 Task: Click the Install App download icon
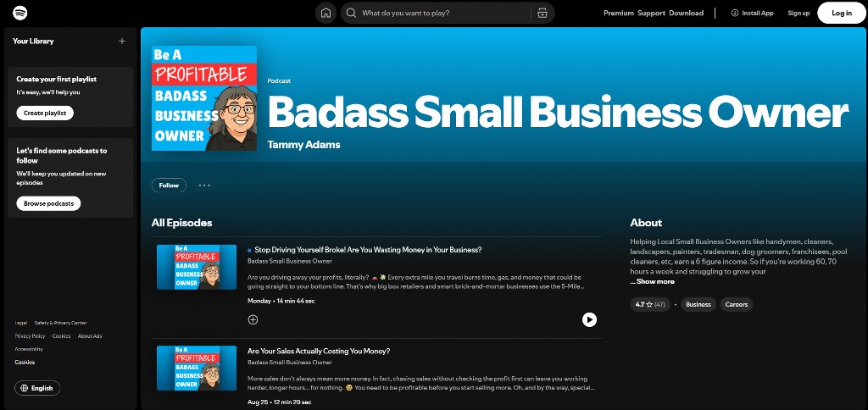[735, 13]
